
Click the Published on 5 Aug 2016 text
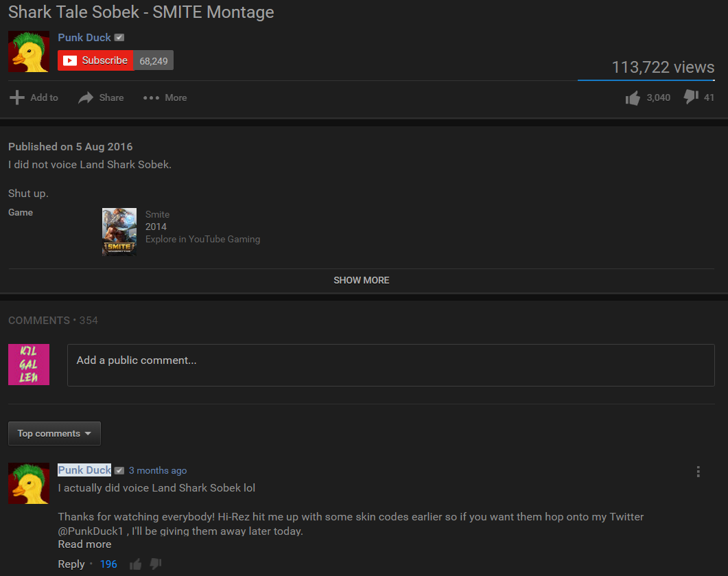[x=71, y=147]
